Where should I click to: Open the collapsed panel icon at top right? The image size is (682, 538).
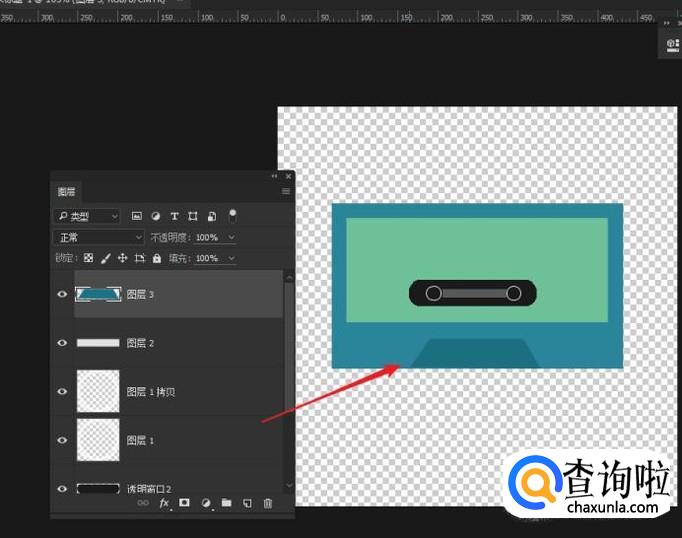pos(673,44)
